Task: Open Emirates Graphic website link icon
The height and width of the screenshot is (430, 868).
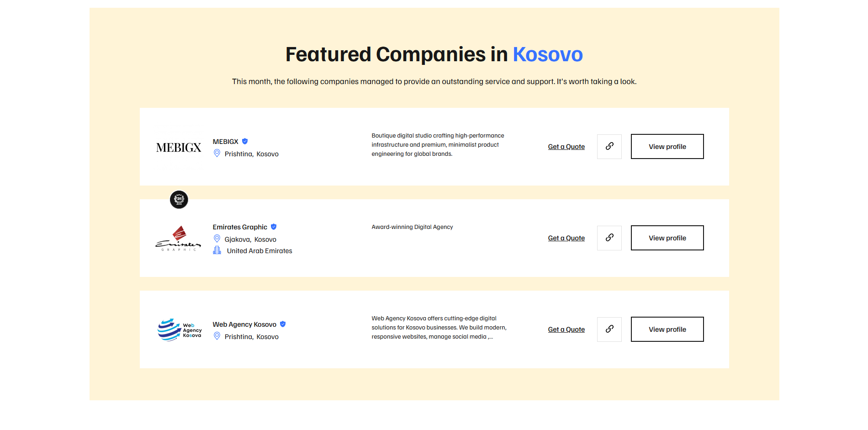Action: point(609,238)
